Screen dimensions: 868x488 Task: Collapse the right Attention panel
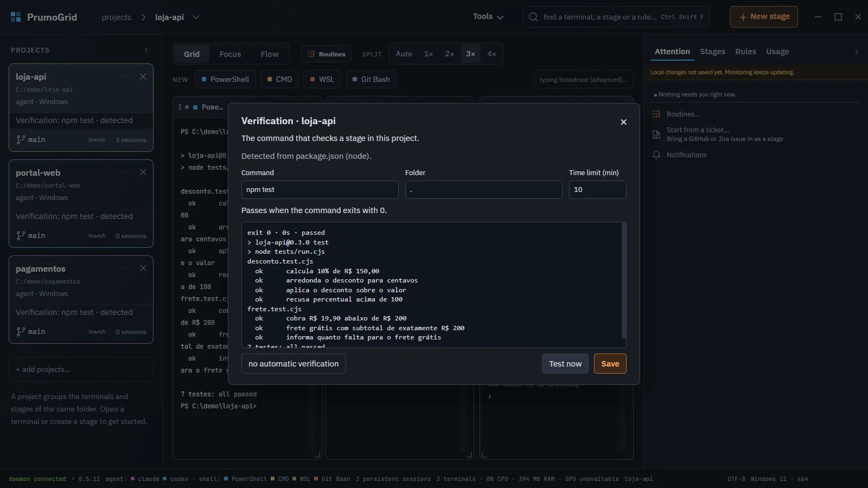(857, 52)
